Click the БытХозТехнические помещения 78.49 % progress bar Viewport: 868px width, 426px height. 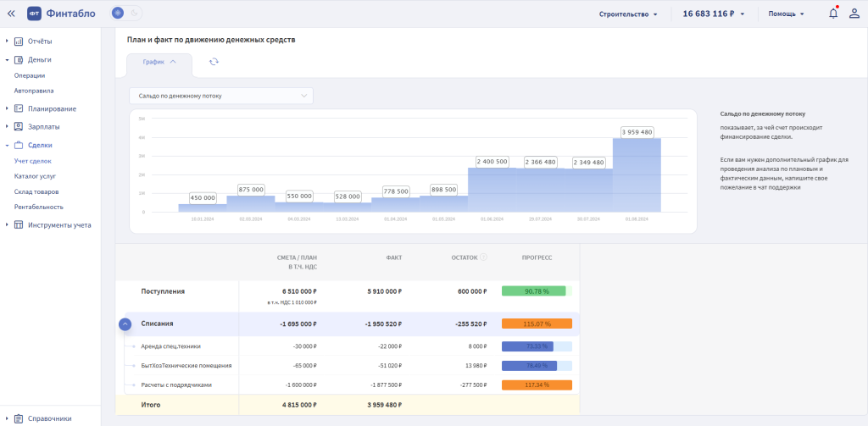537,366
